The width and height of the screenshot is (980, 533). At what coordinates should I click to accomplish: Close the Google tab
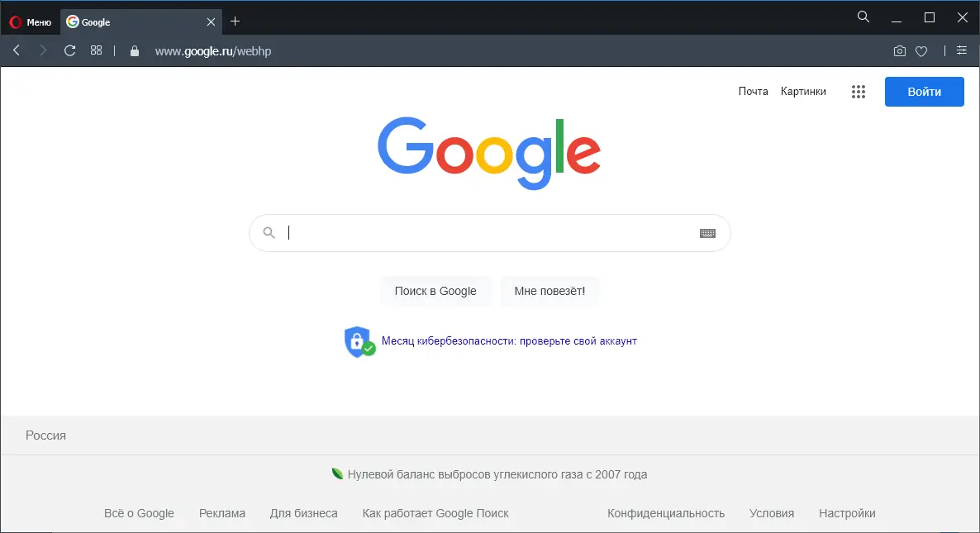point(211,21)
